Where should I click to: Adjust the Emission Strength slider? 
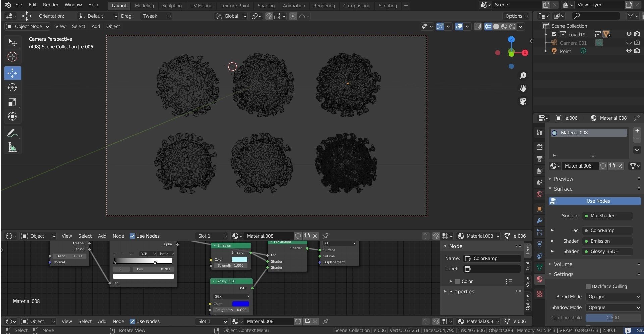(230, 265)
